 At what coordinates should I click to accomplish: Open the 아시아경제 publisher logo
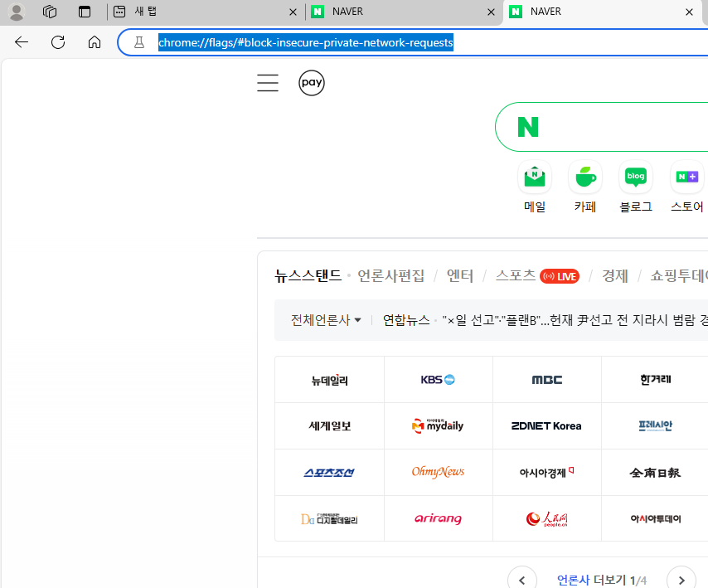pyautogui.click(x=547, y=473)
